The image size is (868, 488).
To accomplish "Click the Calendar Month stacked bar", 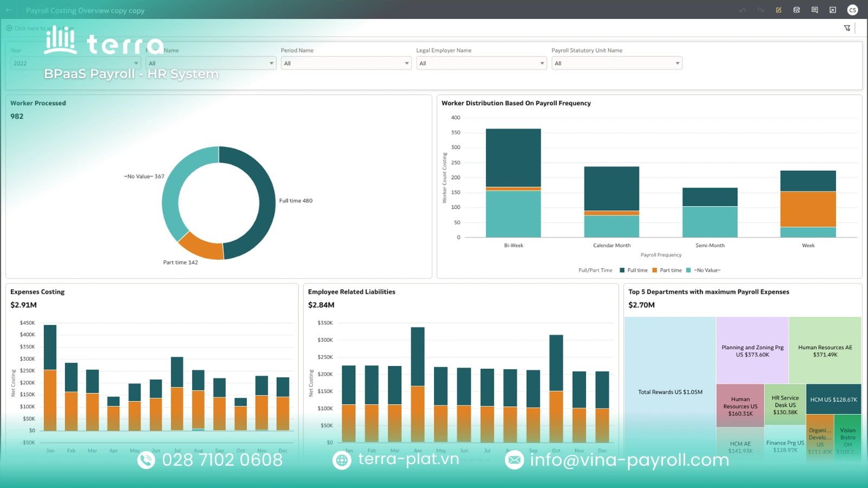I will (611, 202).
